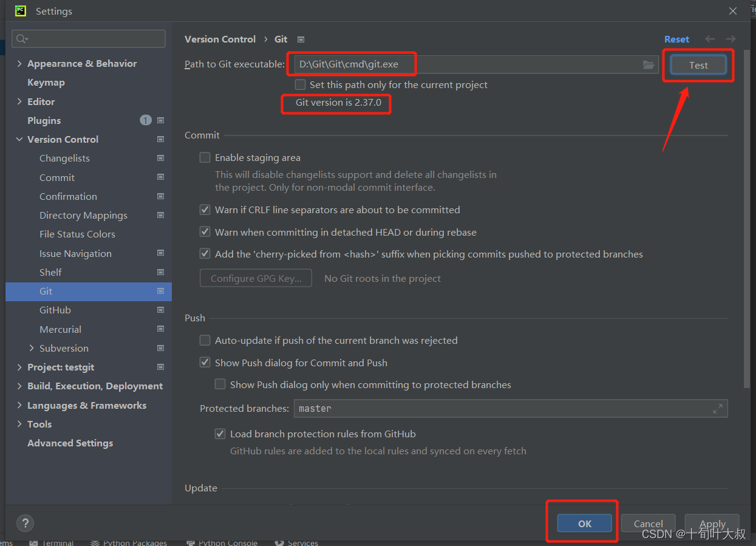Enable Auto-update if push was rejected
Screen dimensions: 756x546
(x=205, y=340)
